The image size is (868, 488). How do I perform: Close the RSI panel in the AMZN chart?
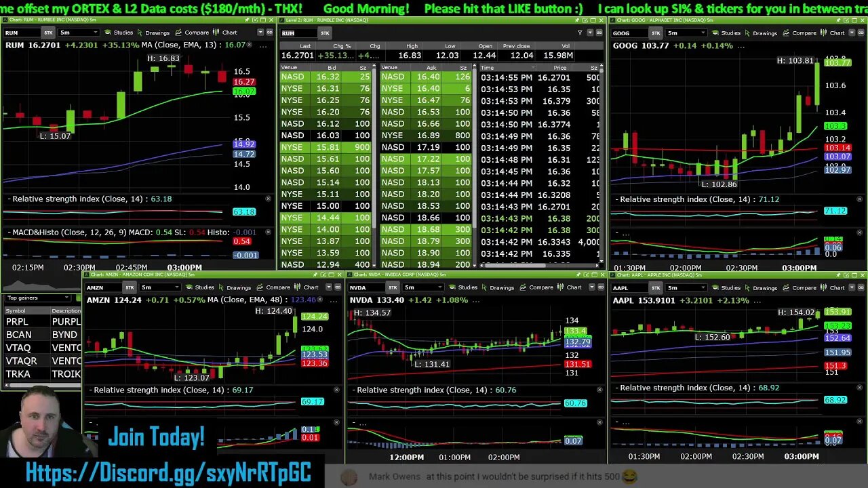[x=336, y=390]
